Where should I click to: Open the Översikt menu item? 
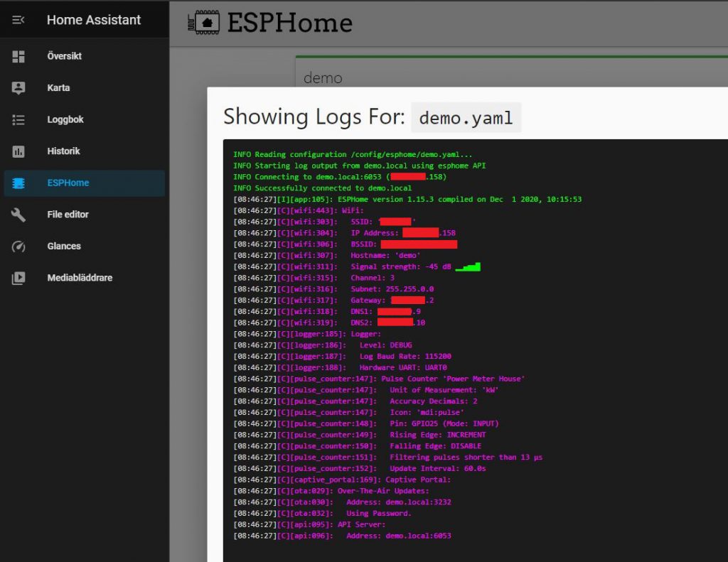pos(85,56)
